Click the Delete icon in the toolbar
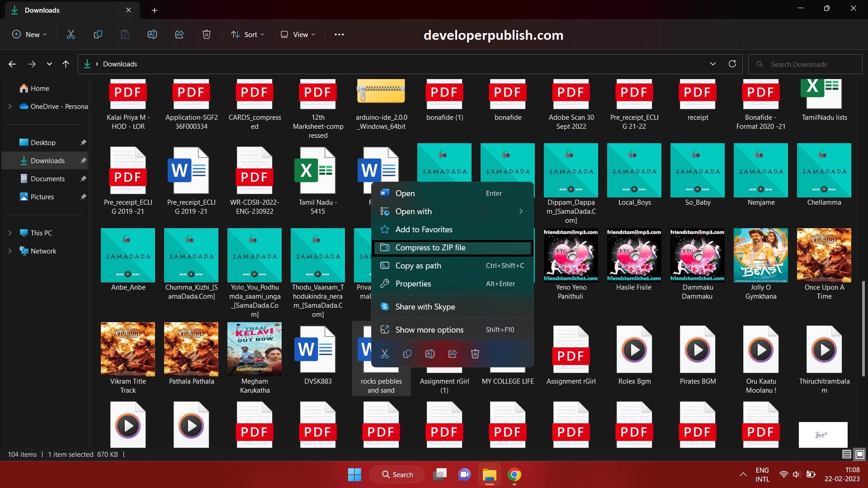Image resolution: width=868 pixels, height=488 pixels. tap(206, 34)
